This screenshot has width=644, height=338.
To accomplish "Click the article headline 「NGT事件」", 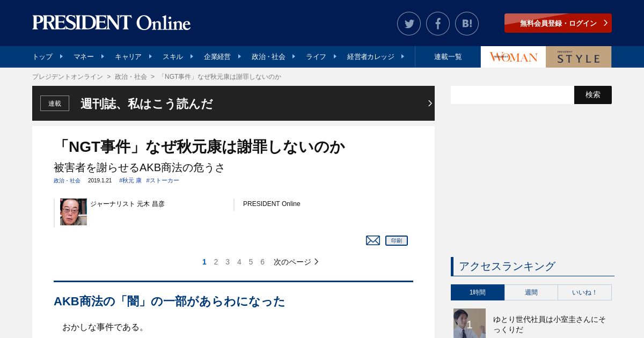I will [199, 146].
